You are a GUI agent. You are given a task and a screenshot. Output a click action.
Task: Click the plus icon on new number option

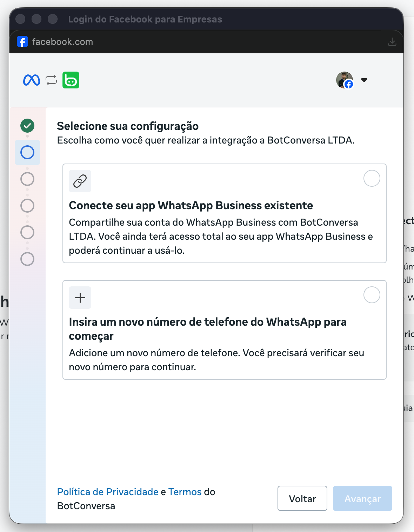(x=80, y=298)
